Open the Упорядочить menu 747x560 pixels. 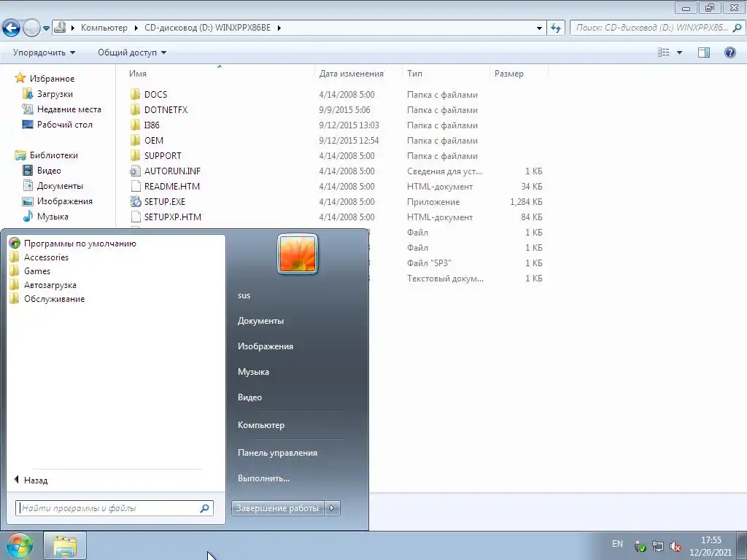[44, 52]
